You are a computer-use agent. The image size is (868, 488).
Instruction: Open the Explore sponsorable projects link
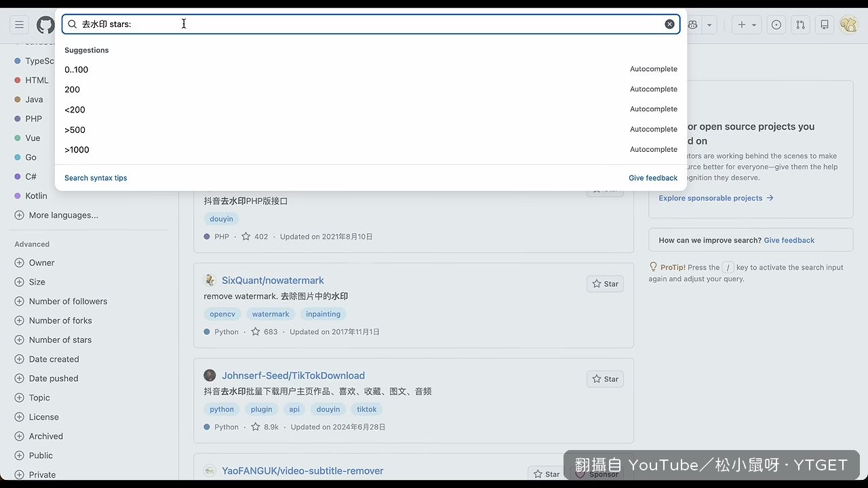pos(716,198)
